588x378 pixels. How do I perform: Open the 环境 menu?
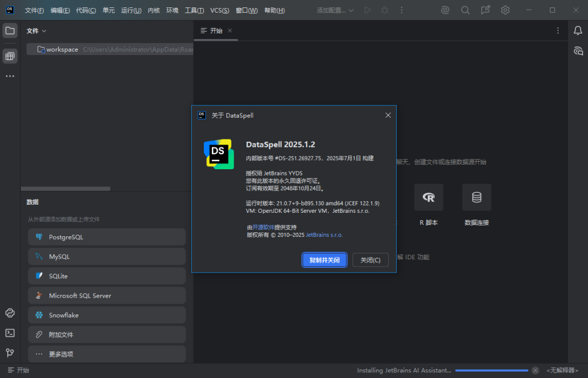[172, 10]
